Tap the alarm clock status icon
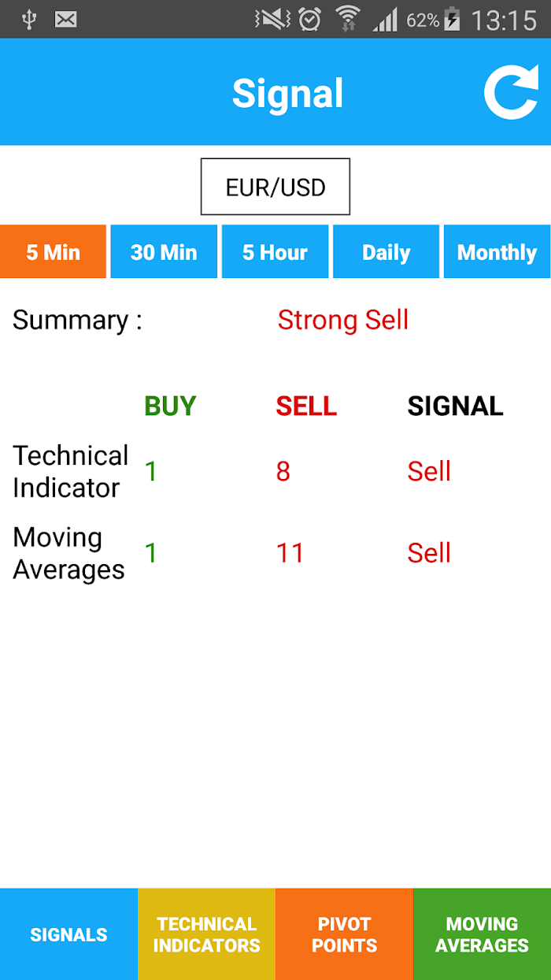Image resolution: width=551 pixels, height=980 pixels. (310, 19)
